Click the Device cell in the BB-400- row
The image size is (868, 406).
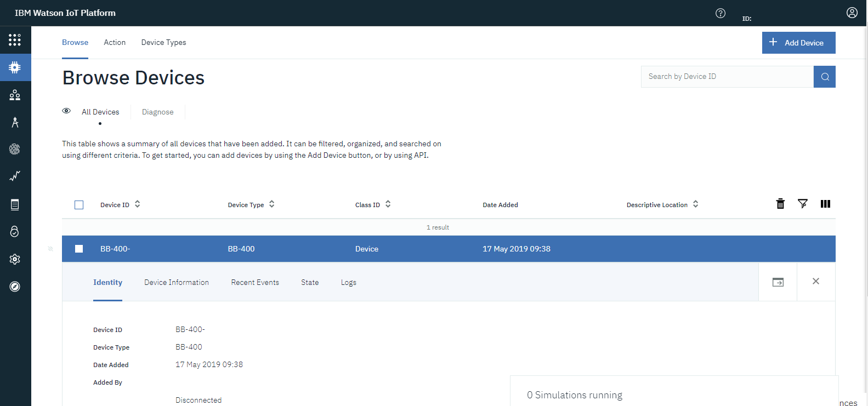(367, 249)
